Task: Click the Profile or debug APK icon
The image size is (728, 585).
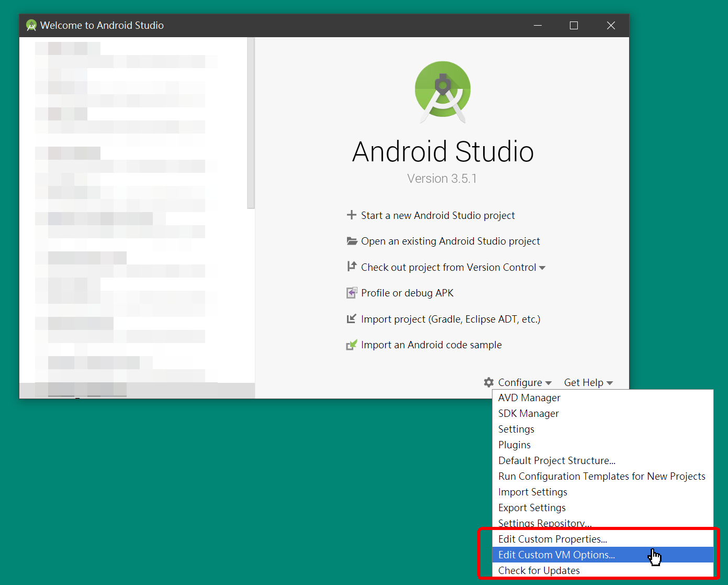Action: point(352,293)
